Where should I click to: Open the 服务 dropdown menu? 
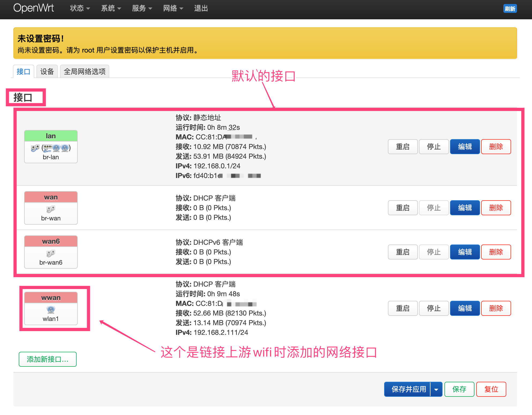click(x=142, y=8)
